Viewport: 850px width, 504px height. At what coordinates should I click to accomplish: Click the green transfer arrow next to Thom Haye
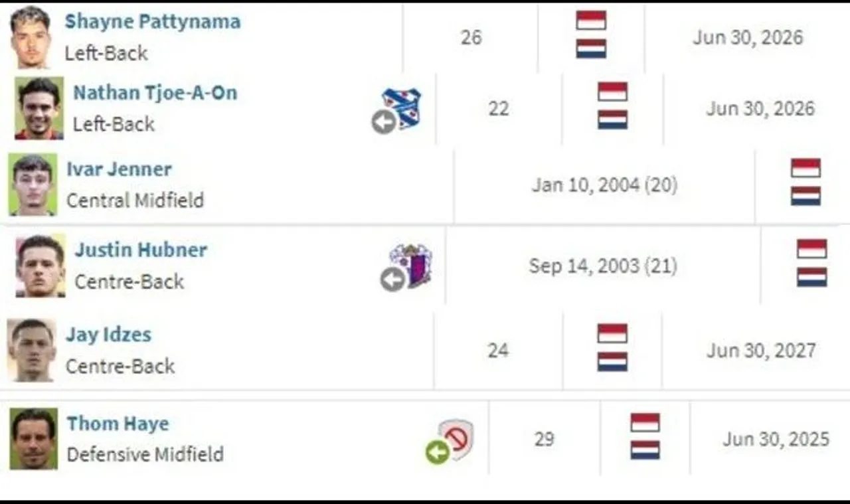click(437, 454)
